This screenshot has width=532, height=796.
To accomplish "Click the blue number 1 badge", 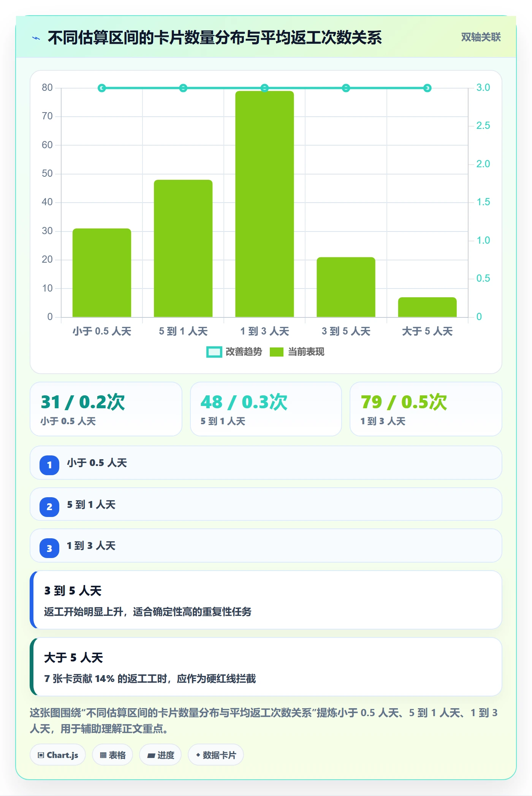I will [x=49, y=465].
